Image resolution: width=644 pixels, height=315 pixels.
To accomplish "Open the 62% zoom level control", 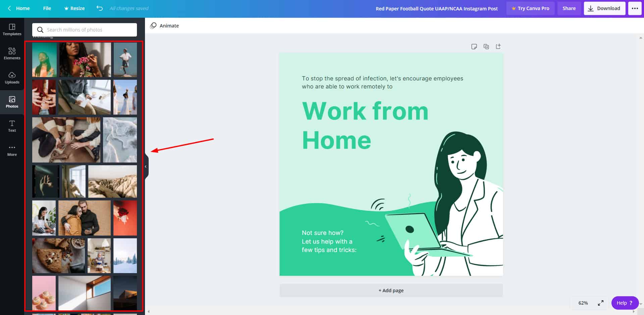I will (x=583, y=303).
